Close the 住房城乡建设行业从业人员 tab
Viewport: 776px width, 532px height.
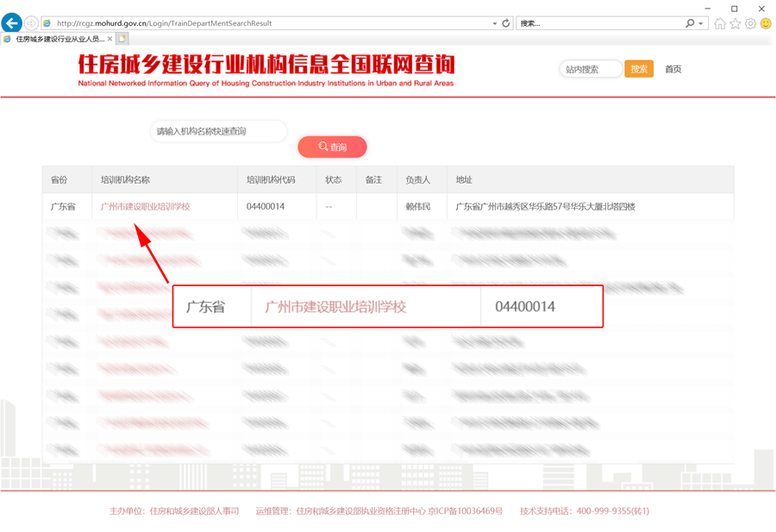tap(110, 39)
